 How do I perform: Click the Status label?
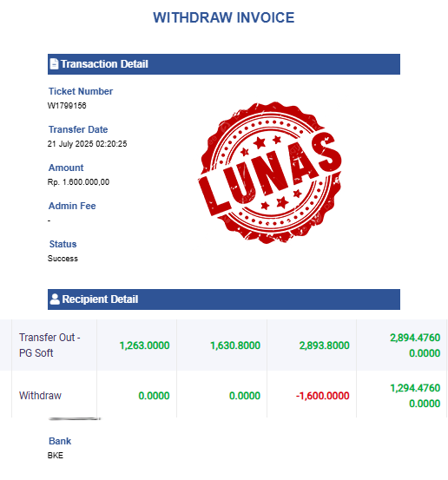coord(63,244)
